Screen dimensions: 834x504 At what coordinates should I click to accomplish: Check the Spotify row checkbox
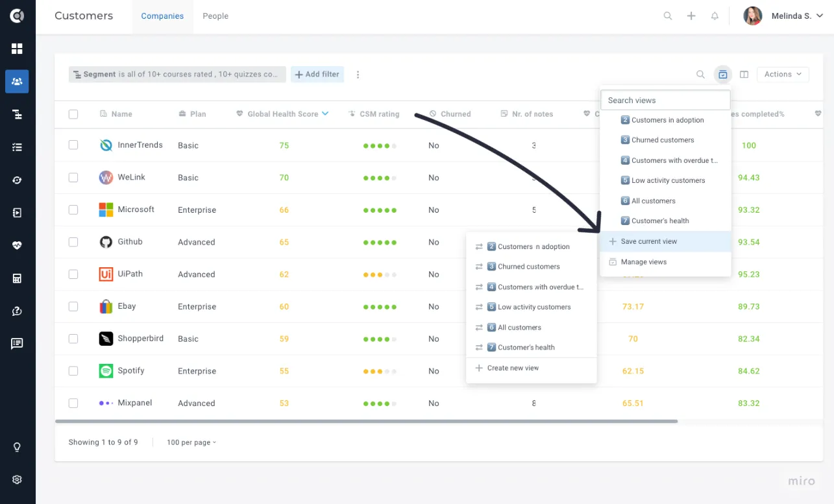[x=73, y=371]
